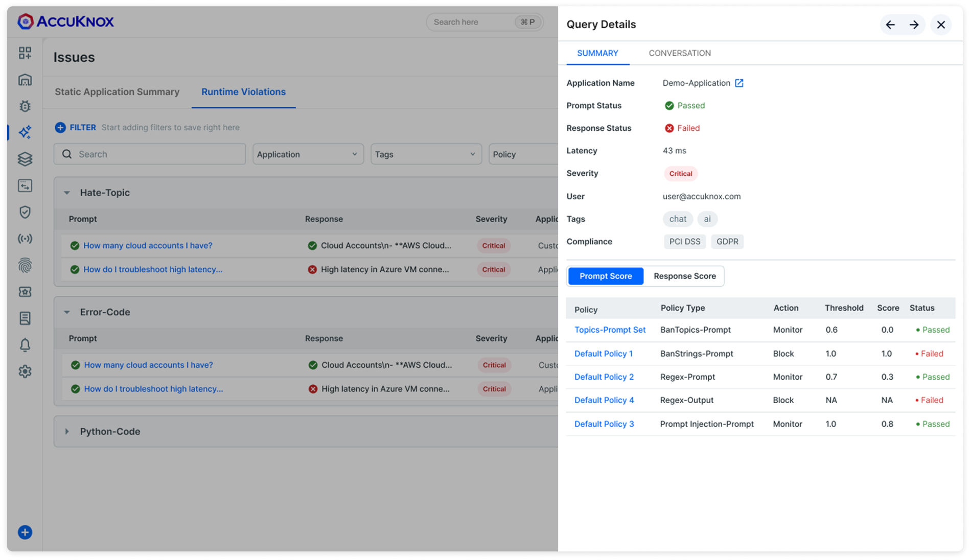The width and height of the screenshot is (970, 560).
Task: Open the Application filter dropdown
Action: pos(307,154)
